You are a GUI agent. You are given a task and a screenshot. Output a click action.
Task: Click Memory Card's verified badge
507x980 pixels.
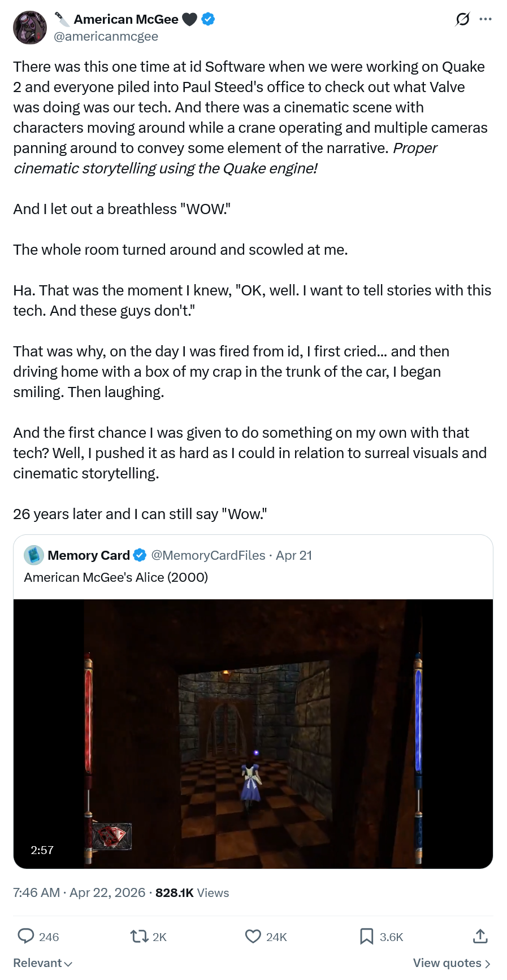pos(140,555)
